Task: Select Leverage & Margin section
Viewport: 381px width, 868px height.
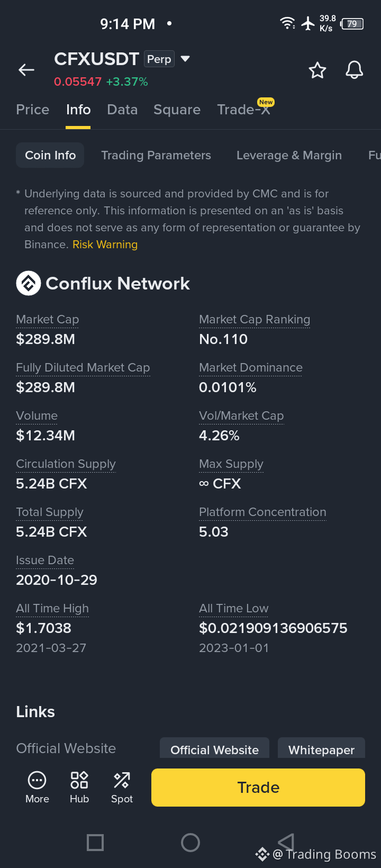Action: pos(289,155)
